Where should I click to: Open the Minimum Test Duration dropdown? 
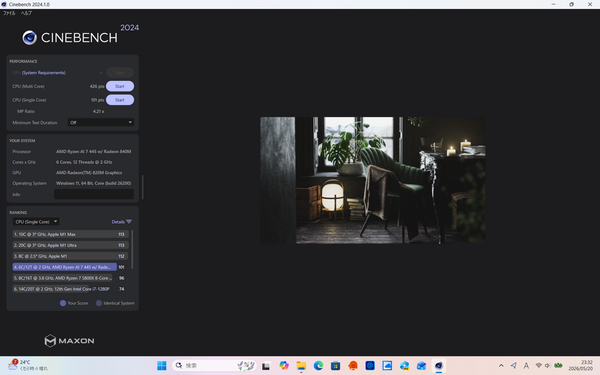[101, 122]
